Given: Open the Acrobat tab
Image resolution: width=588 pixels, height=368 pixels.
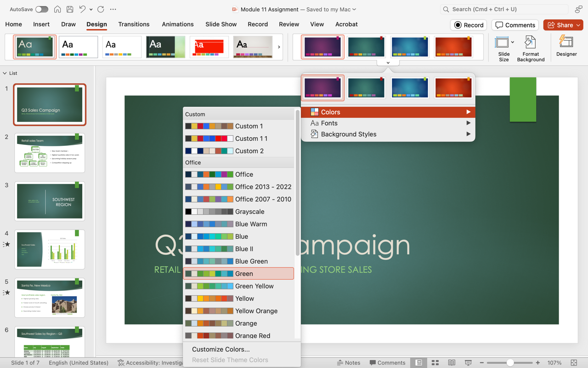Looking at the screenshot, I should [346, 24].
